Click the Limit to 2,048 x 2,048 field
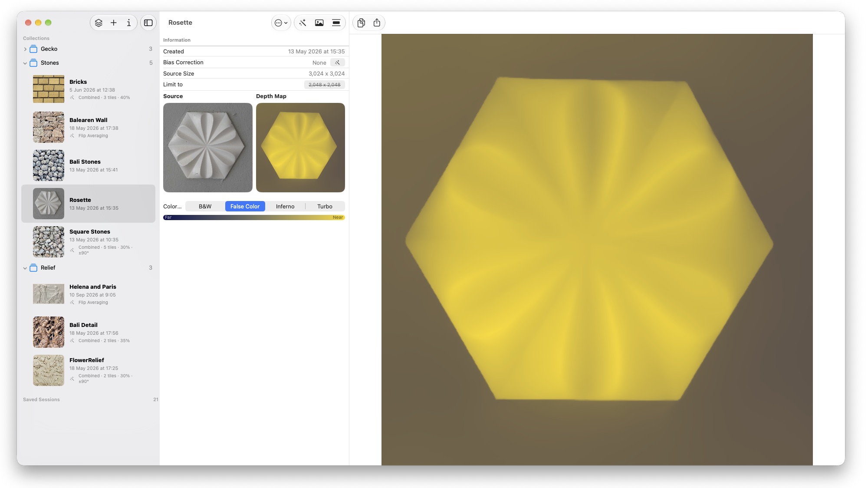The height and width of the screenshot is (488, 868). point(325,85)
